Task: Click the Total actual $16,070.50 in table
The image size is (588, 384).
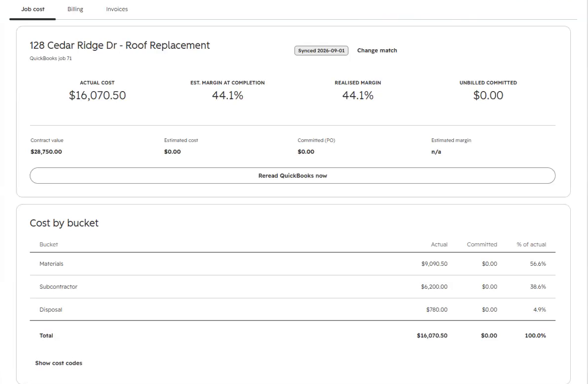Action: (432, 336)
